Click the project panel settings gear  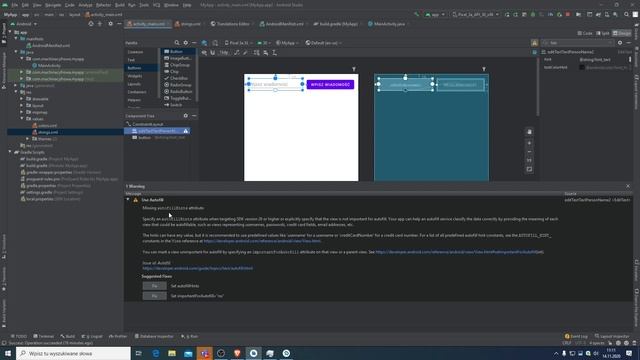[111, 24]
